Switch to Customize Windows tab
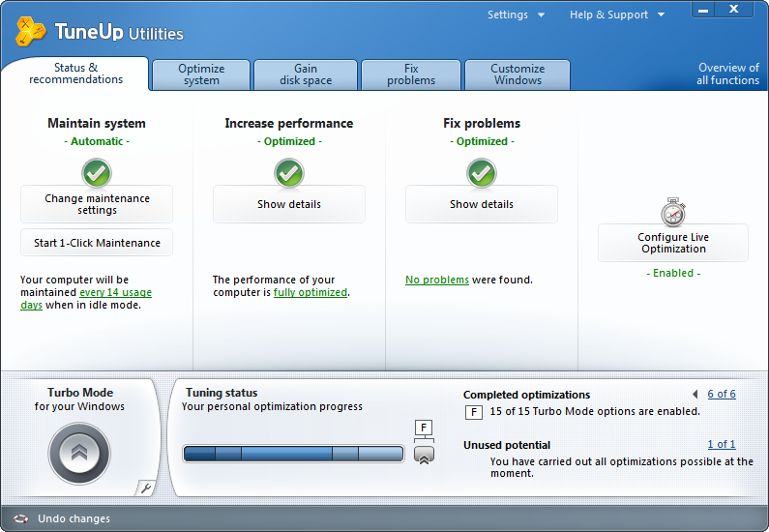The width and height of the screenshot is (769, 532). click(x=518, y=74)
